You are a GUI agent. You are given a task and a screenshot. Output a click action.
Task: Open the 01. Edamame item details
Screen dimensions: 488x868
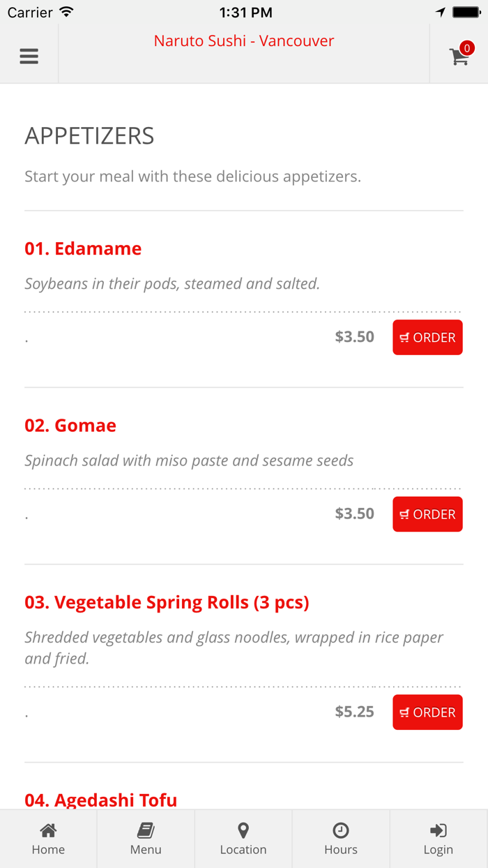tap(83, 248)
